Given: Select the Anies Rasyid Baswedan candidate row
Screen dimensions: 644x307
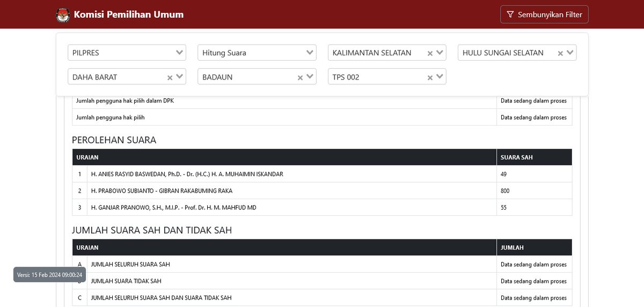Looking at the screenshot, I should pos(322,174).
